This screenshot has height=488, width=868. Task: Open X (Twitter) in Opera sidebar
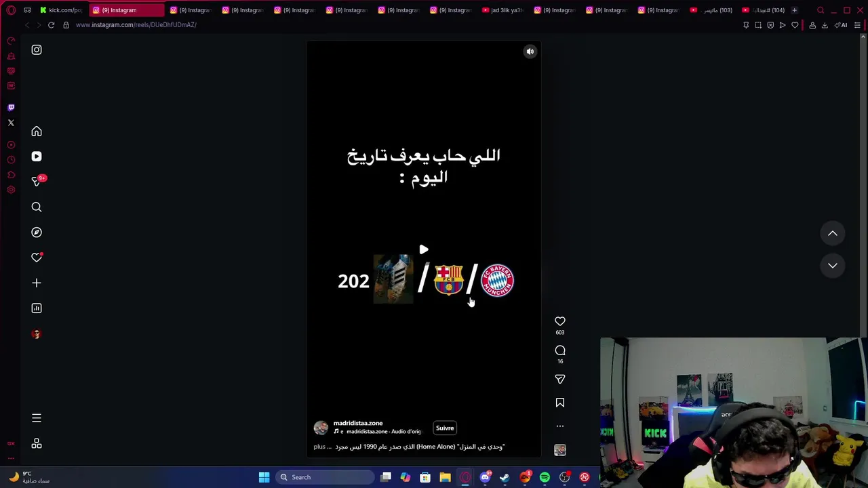coord(11,123)
